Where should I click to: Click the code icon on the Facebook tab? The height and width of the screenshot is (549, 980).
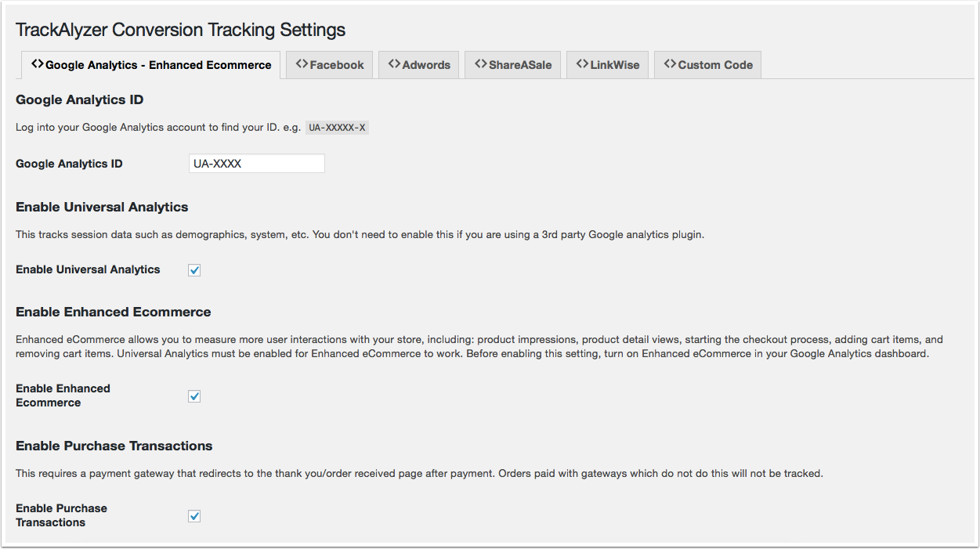tap(302, 64)
